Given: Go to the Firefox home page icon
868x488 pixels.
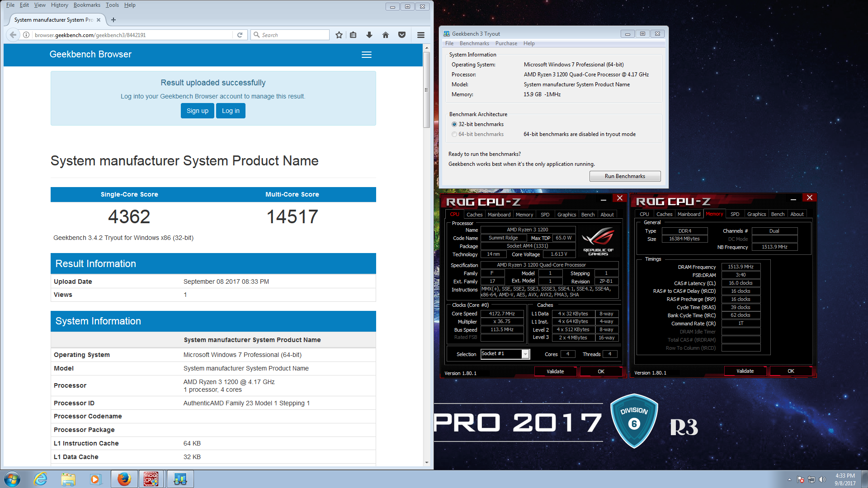Looking at the screenshot, I should coord(386,35).
